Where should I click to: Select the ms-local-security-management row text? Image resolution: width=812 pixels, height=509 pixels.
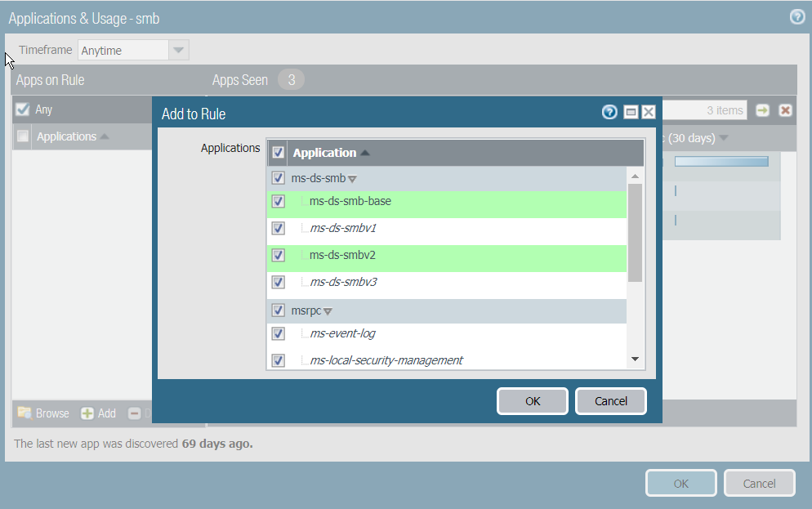tap(386, 359)
